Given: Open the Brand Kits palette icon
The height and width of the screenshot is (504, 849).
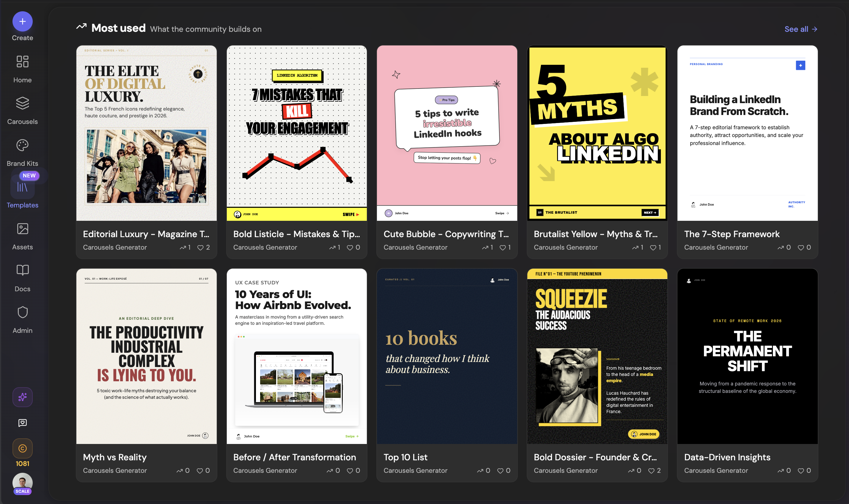Looking at the screenshot, I should pos(22,145).
